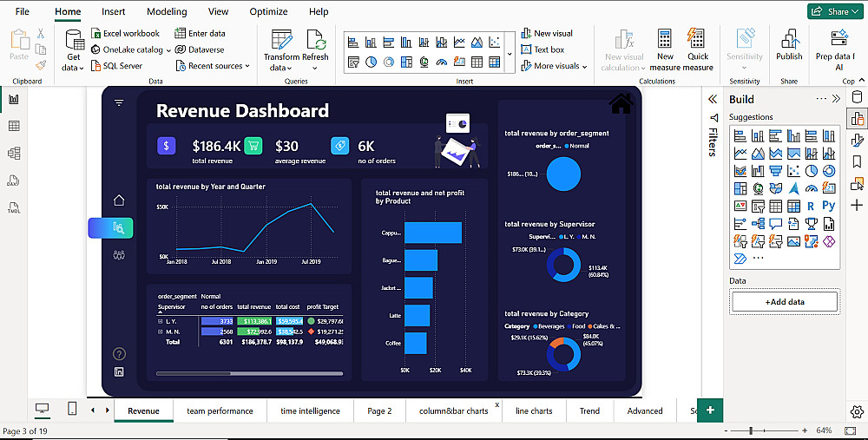This screenshot has width=868, height=440.
Task: Click New measure in Calculations
Action: [x=665, y=51]
